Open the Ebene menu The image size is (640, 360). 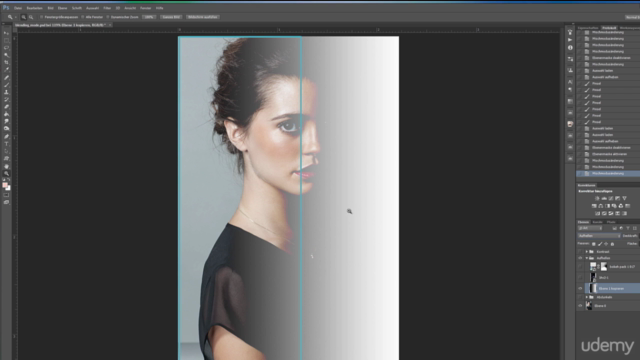[62, 8]
